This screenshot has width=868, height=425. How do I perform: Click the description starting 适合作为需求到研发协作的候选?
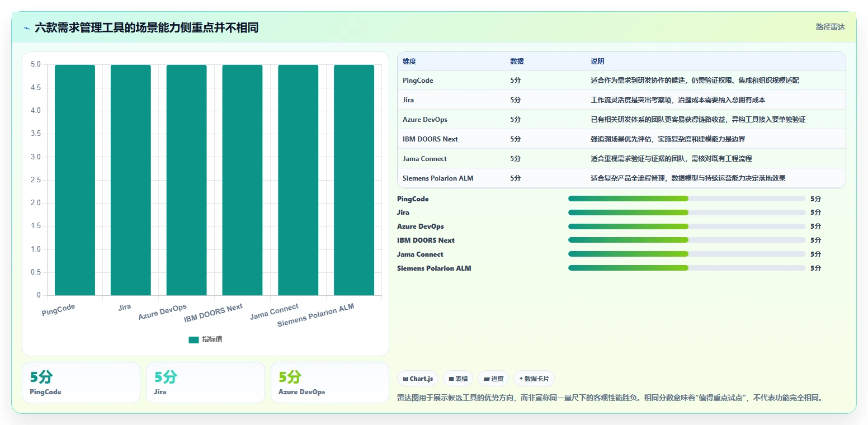click(695, 81)
